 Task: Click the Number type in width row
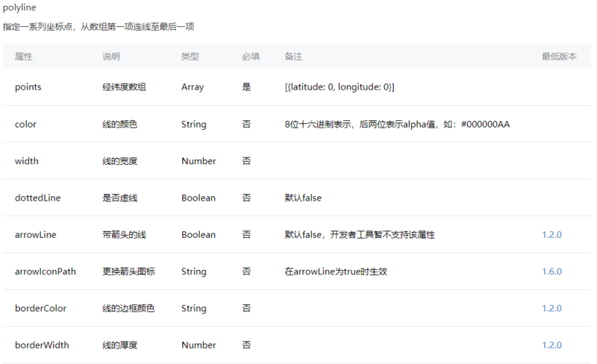tap(199, 160)
